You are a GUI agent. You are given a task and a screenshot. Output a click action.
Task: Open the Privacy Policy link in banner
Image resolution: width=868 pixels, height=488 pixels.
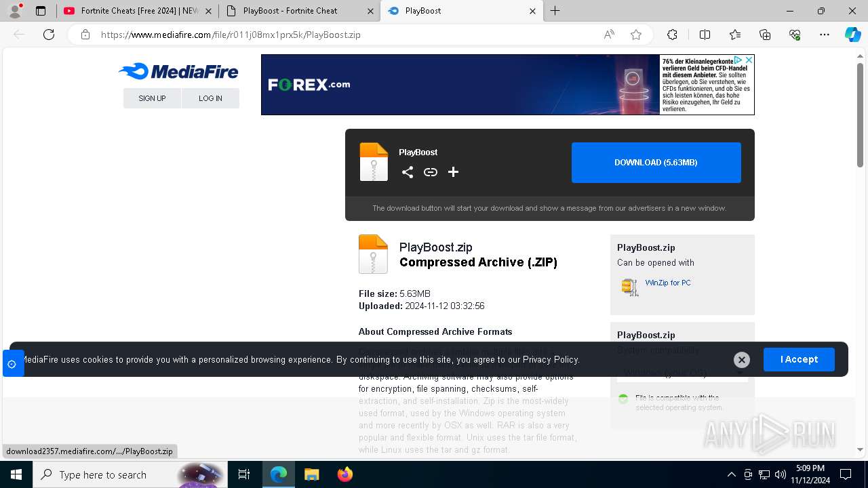(551, 360)
